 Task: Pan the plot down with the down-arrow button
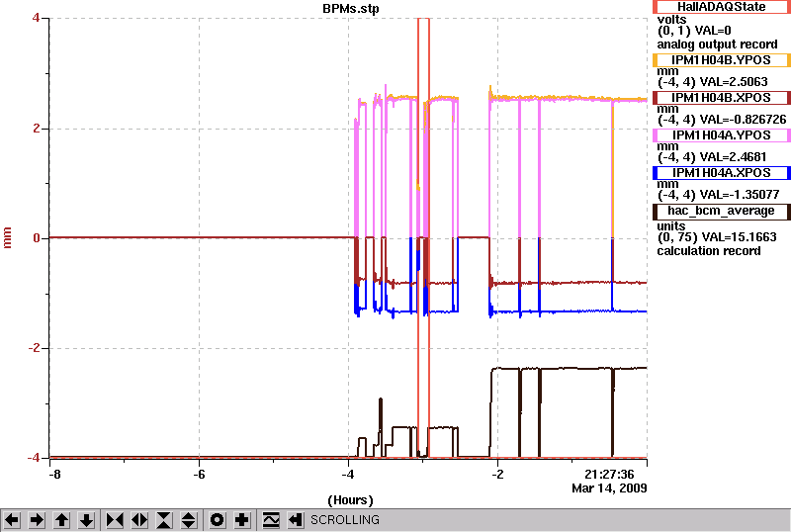[87, 520]
